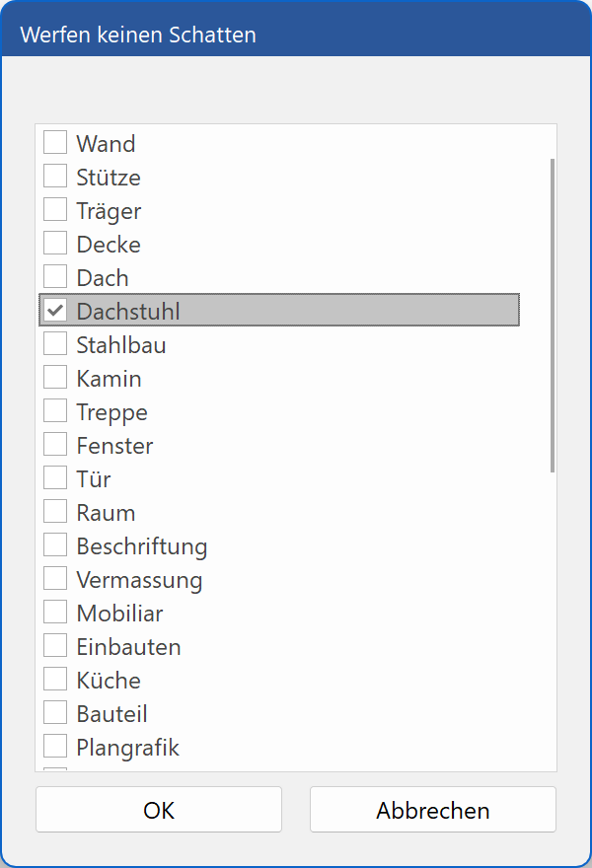Enable the Treppe checkbox
This screenshot has height=868, width=592.
pyautogui.click(x=55, y=411)
